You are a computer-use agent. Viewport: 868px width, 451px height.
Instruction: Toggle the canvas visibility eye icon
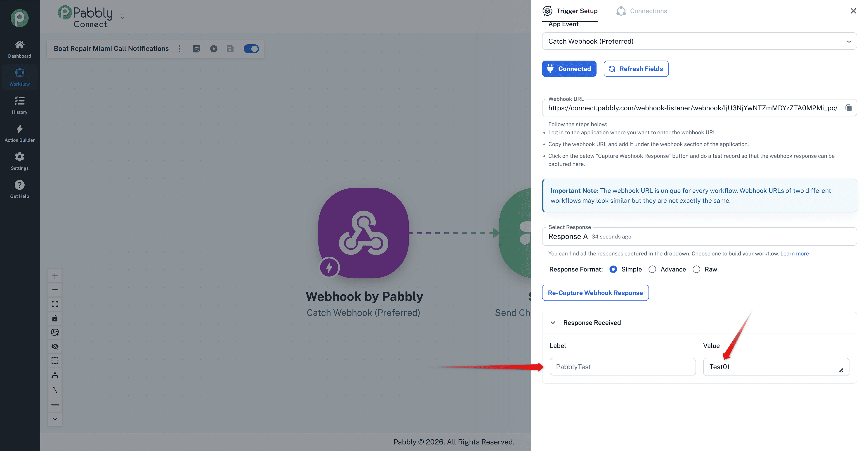pyautogui.click(x=55, y=347)
